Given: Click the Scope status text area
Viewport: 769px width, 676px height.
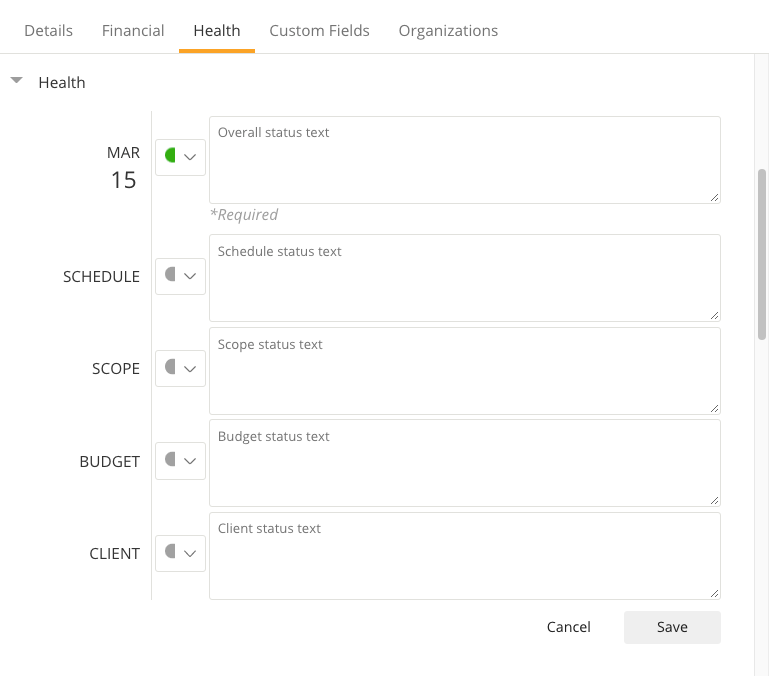Looking at the screenshot, I should click(x=464, y=371).
